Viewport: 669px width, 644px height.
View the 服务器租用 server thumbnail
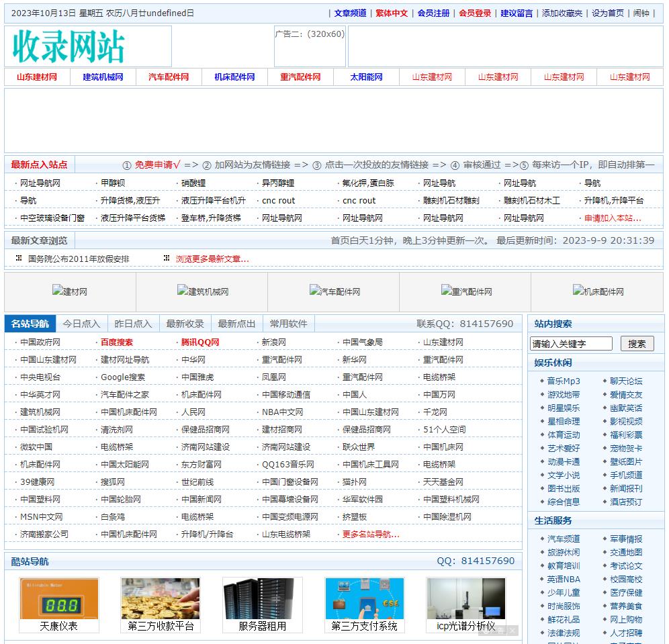[263, 598]
